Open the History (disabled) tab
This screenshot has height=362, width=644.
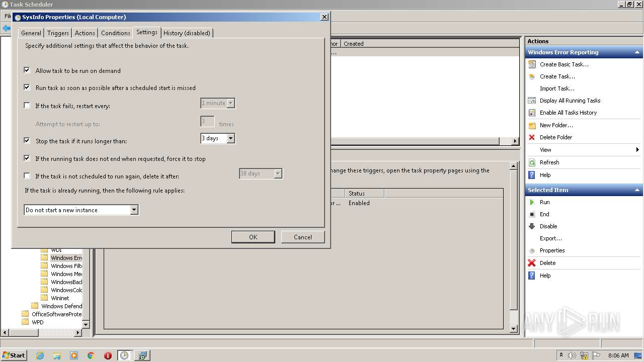187,33
